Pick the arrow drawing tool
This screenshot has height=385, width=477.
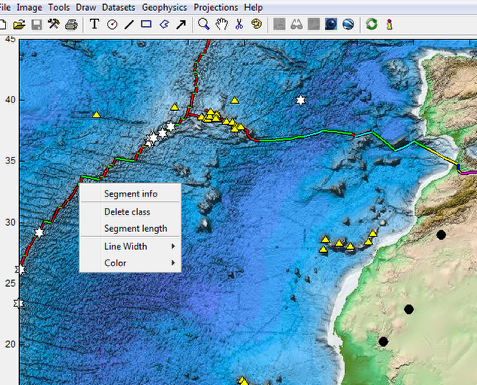point(181,24)
